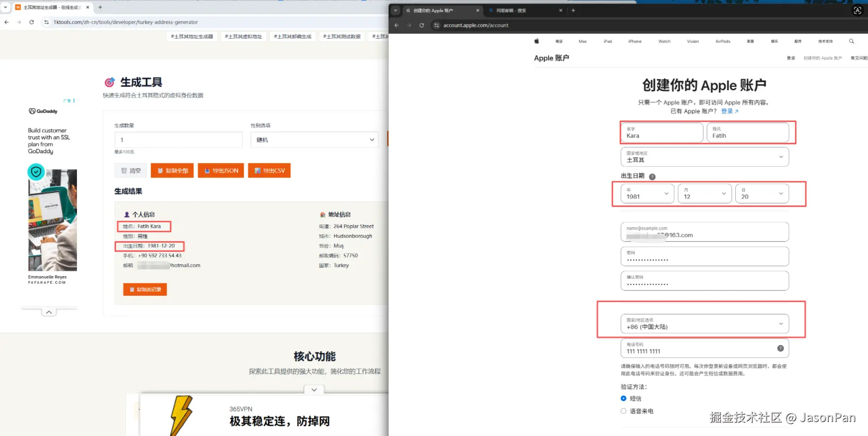Image resolution: width=868 pixels, height=436 pixels.
Task: Open the 性别选项 dropdown showing 随机
Action: (315, 140)
